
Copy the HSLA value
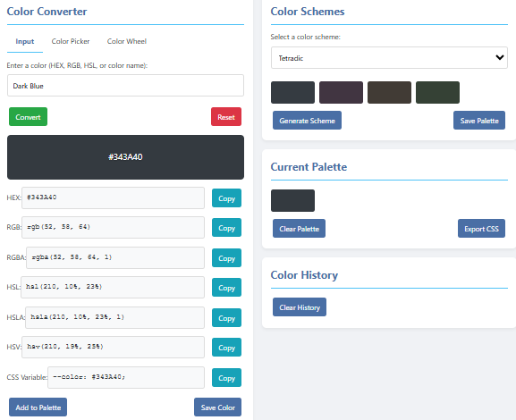[226, 318]
